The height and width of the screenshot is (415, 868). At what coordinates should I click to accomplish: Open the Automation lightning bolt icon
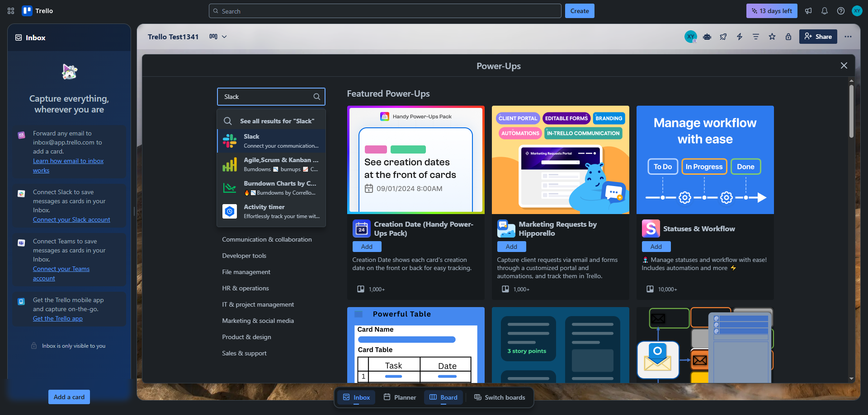click(x=740, y=37)
